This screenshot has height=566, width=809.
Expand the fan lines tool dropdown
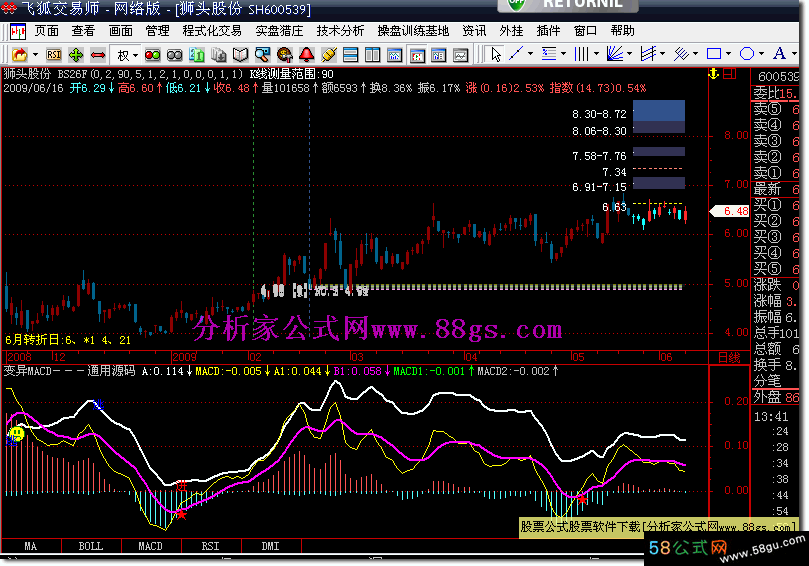pos(629,54)
